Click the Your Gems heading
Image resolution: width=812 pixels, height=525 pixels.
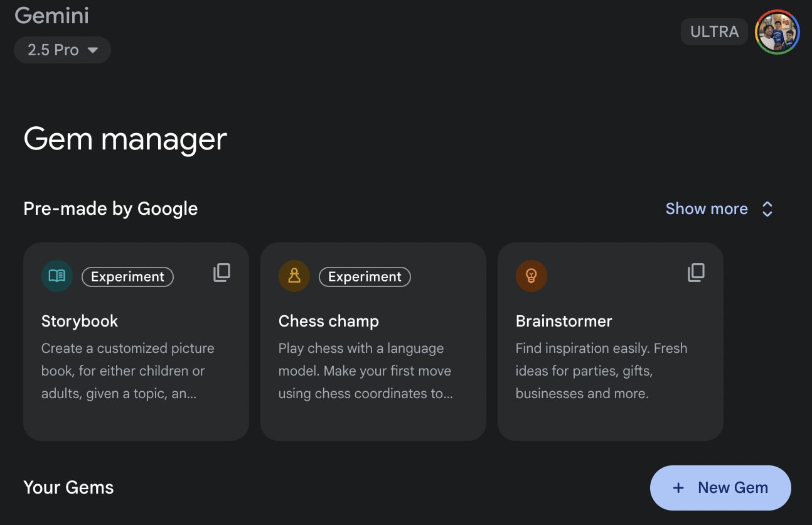[x=68, y=487]
